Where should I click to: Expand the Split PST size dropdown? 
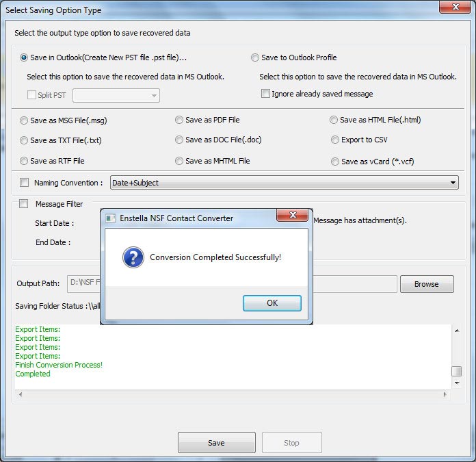(x=116, y=95)
